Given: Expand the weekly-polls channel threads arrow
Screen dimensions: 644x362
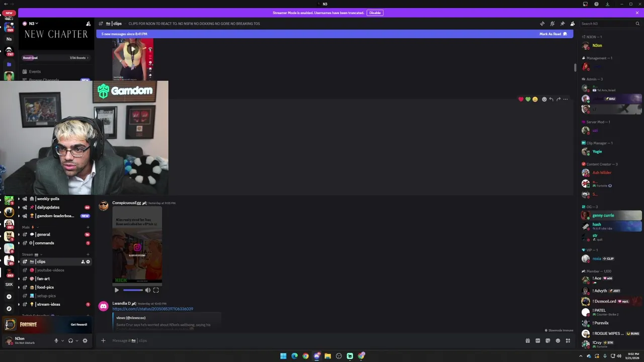Looking at the screenshot, I should [x=19, y=199].
